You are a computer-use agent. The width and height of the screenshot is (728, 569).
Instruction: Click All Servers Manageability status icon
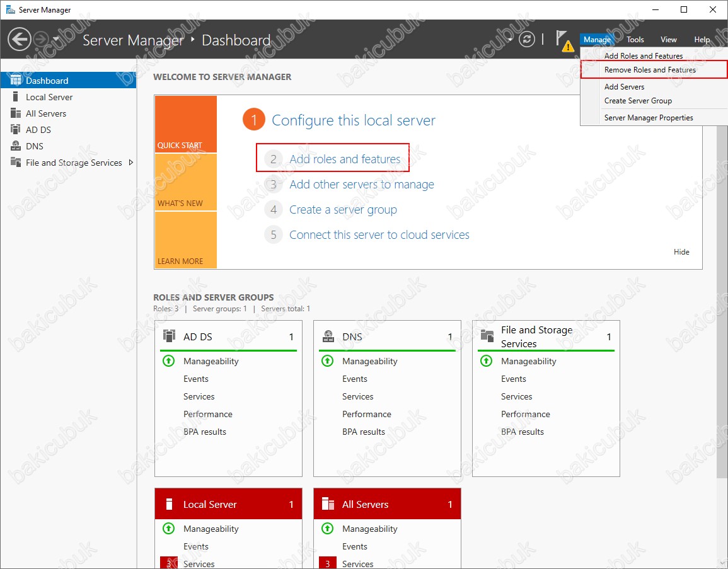[x=327, y=528]
